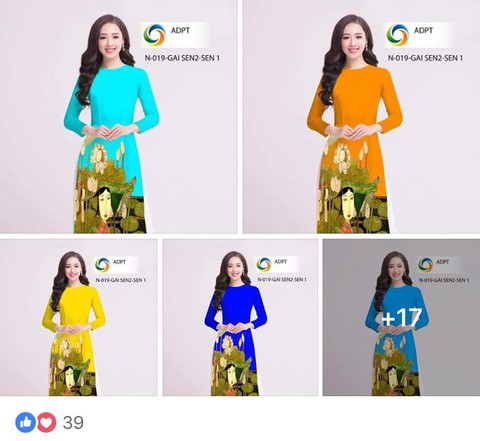The width and height of the screenshot is (480, 441).
Task: Click the ADPT logo in the orange photo
Action: 397,35
